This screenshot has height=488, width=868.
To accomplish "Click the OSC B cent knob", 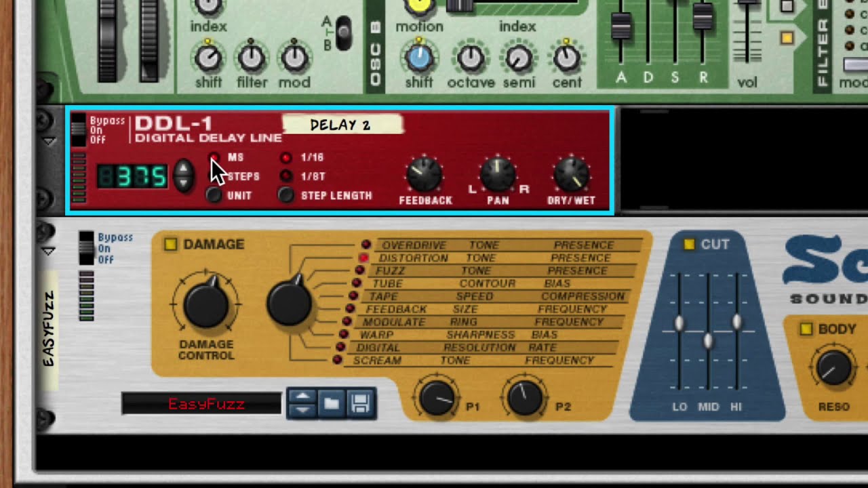I will pos(566,59).
